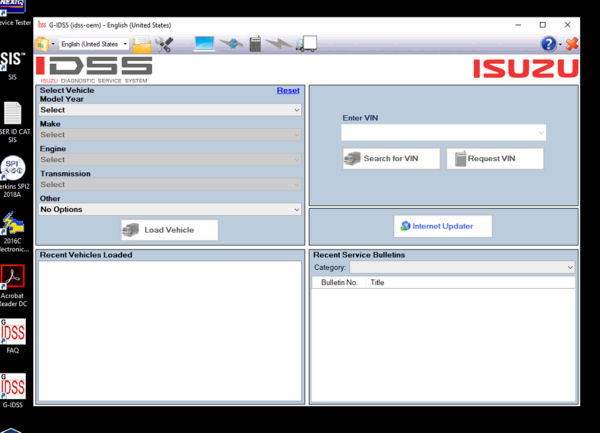Click the handheld device toolbar icon
Image resolution: width=600 pixels, height=433 pixels.
255,44
